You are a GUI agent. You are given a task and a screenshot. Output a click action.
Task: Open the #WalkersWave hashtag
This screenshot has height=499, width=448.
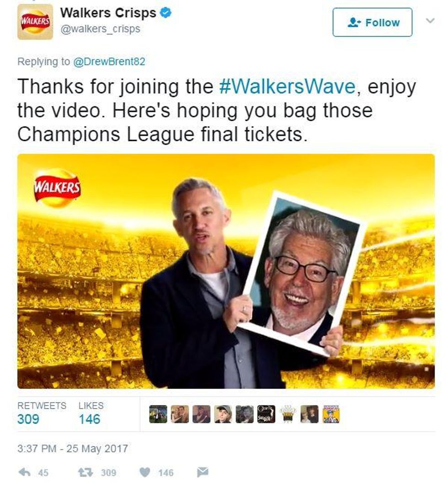(x=288, y=86)
